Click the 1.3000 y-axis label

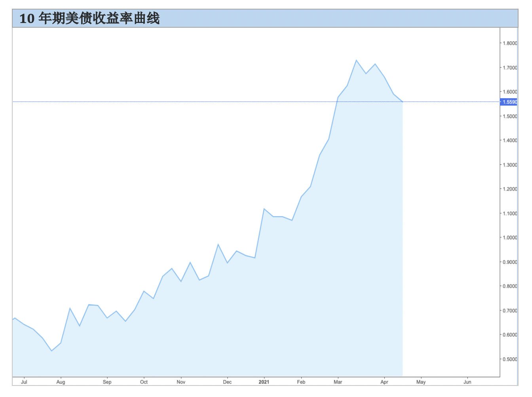510,165
